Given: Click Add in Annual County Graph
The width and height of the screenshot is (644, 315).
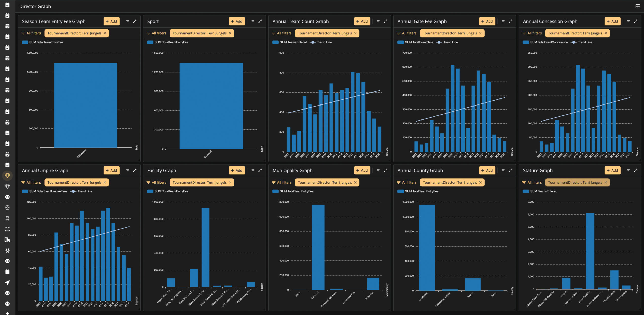Looking at the screenshot, I should coord(487,170).
